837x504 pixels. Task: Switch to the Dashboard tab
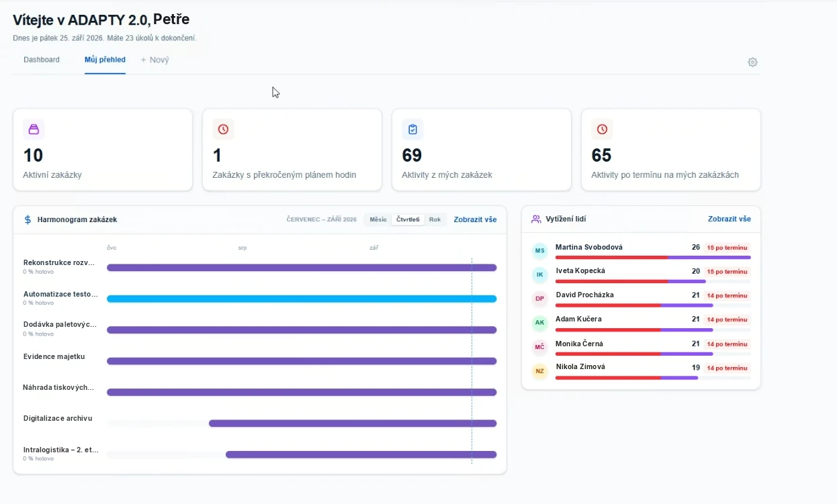(x=42, y=60)
